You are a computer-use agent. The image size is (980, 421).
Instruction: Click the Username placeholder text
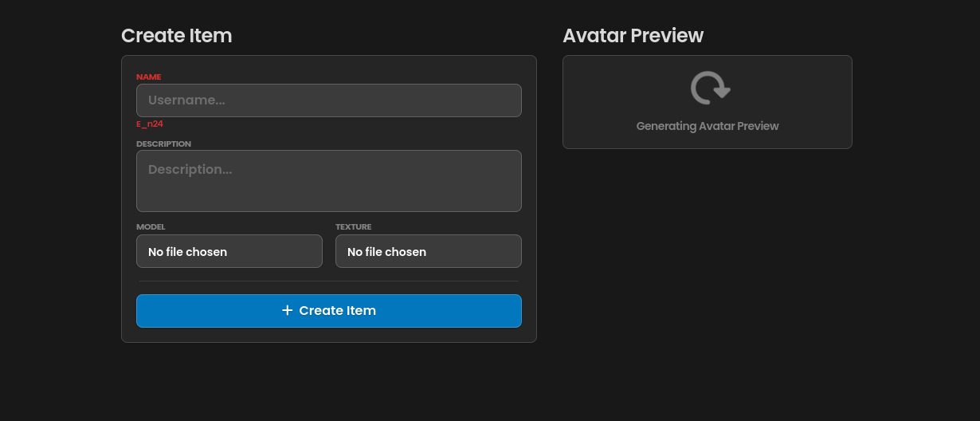point(186,100)
